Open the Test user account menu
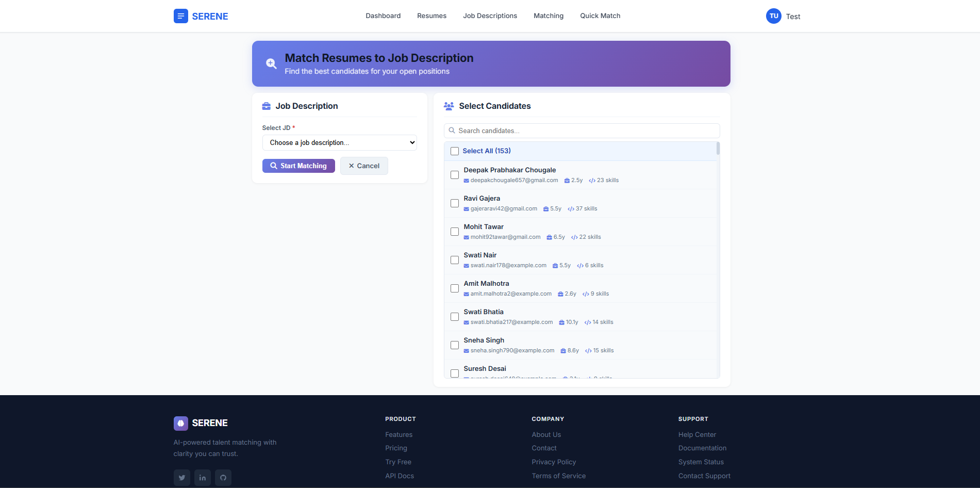 [792, 17]
